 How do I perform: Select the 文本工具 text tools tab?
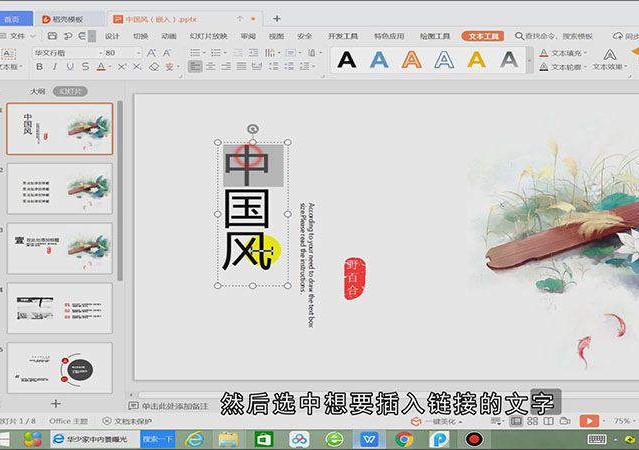483,36
